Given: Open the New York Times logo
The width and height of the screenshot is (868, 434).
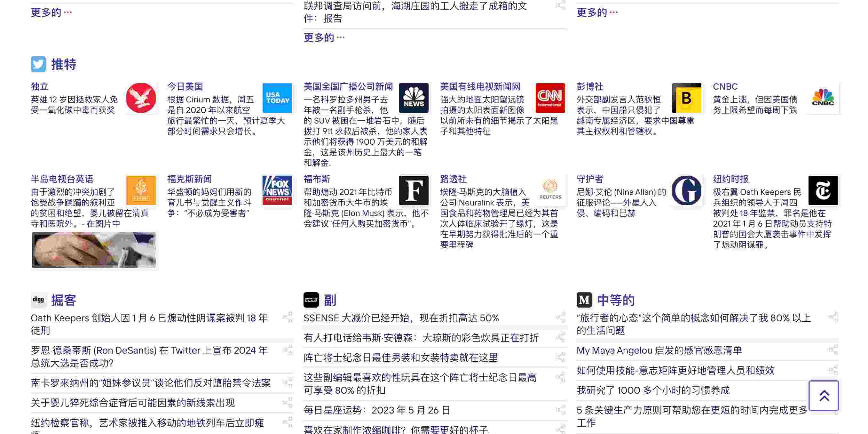Looking at the screenshot, I should click(823, 190).
